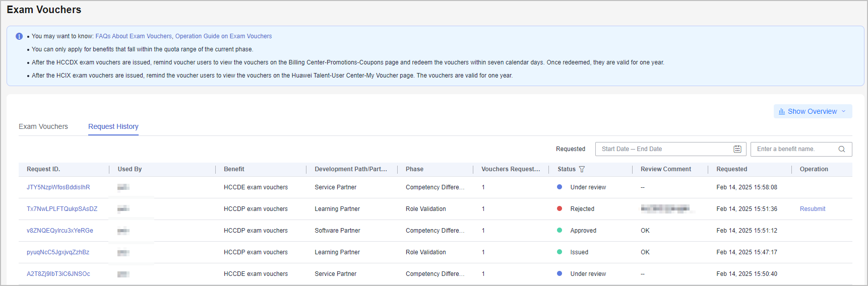Click Resubmit for the rejected request
Viewport: 868px width, 286px height.
coord(813,209)
